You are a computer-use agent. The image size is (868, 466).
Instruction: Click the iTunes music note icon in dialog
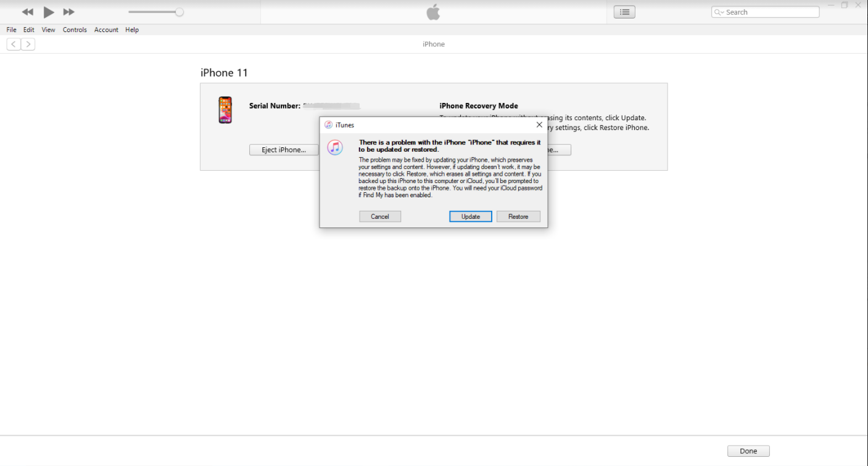pyautogui.click(x=335, y=147)
